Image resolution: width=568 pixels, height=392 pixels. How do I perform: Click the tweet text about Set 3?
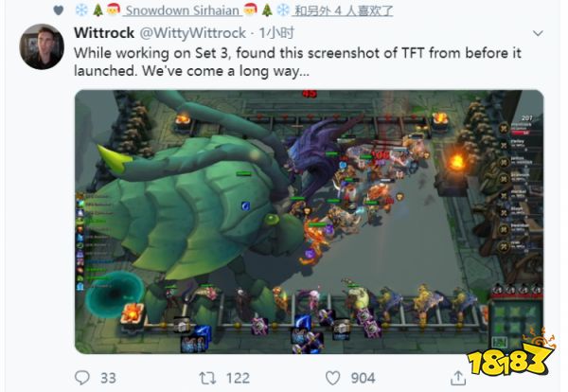297,62
